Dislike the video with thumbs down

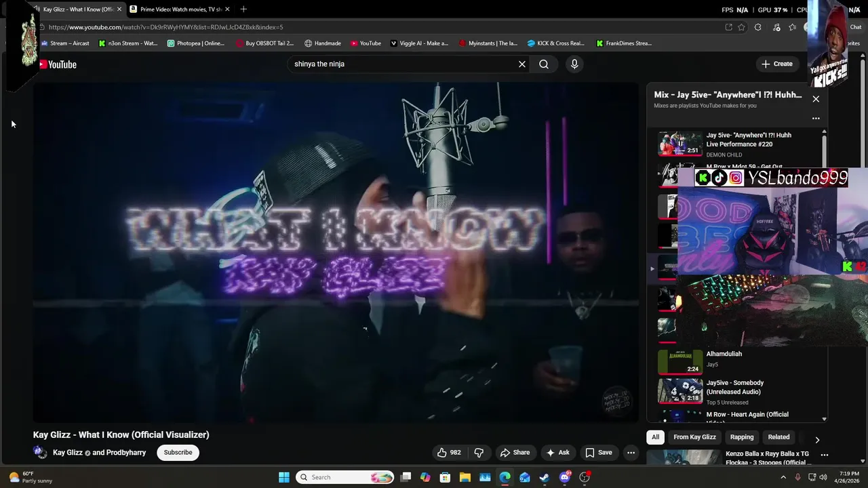tap(479, 453)
